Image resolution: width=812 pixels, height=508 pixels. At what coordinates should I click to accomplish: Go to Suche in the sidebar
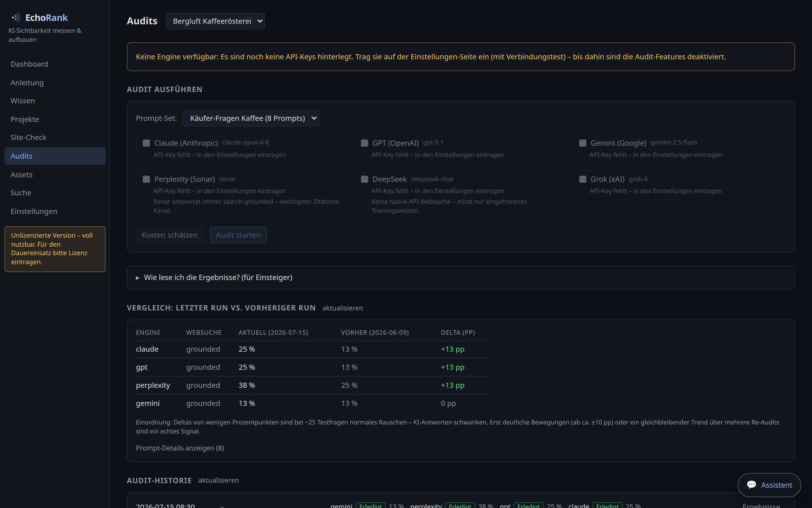(x=55, y=192)
